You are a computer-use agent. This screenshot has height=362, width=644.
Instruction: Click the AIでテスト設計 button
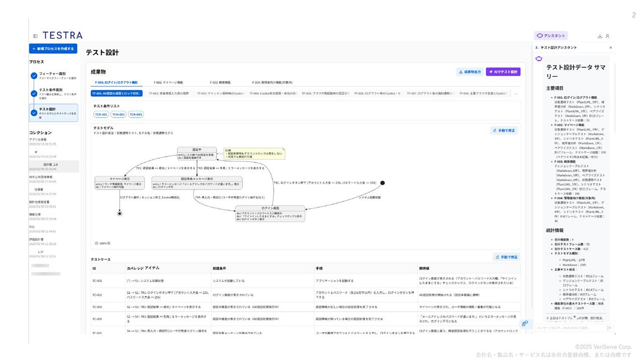(503, 72)
